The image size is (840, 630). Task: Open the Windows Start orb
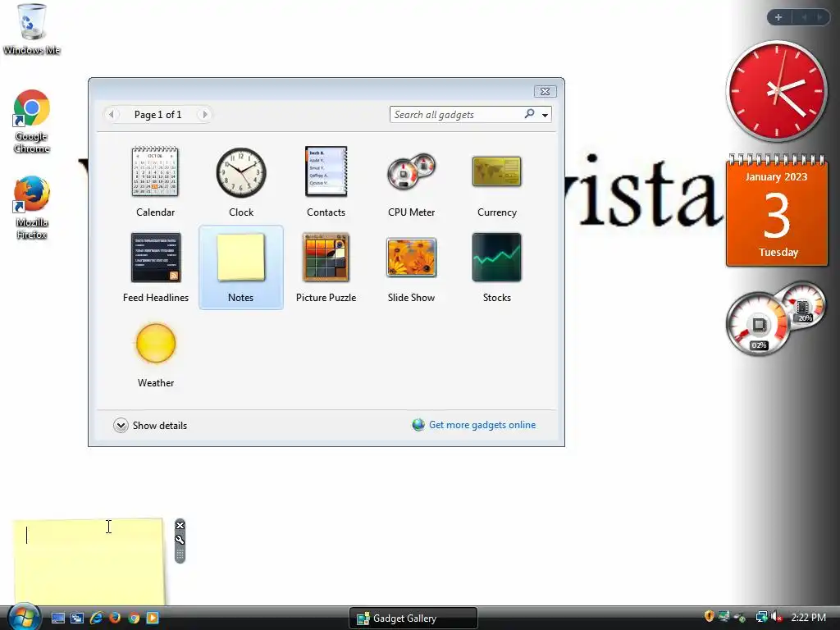tap(24, 617)
